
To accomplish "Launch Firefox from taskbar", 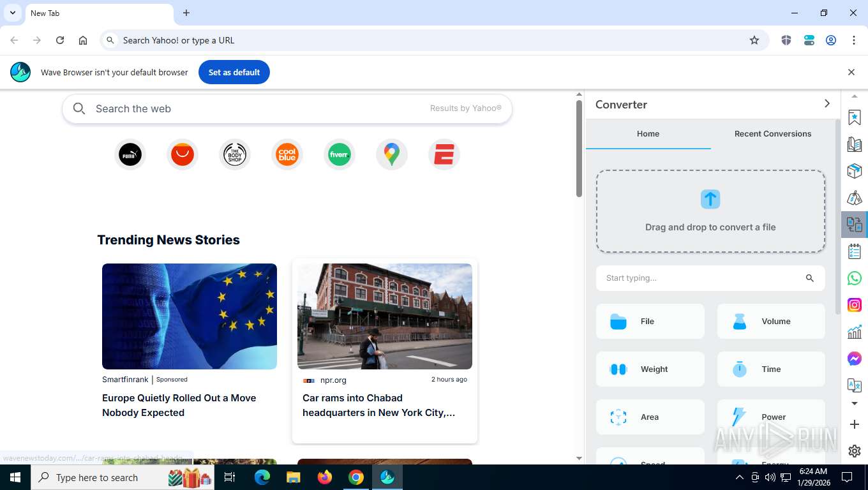I will coord(325,477).
